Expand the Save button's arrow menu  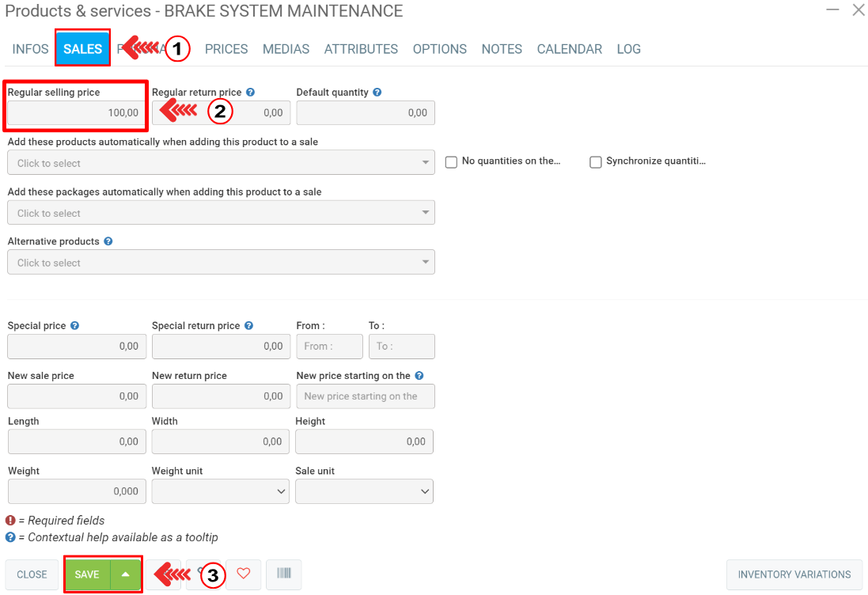126,574
